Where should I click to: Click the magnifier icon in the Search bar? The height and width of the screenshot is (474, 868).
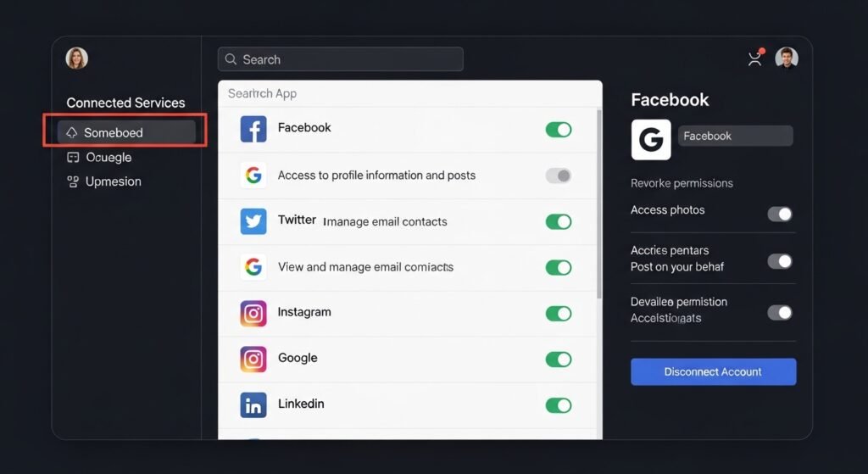tap(230, 59)
